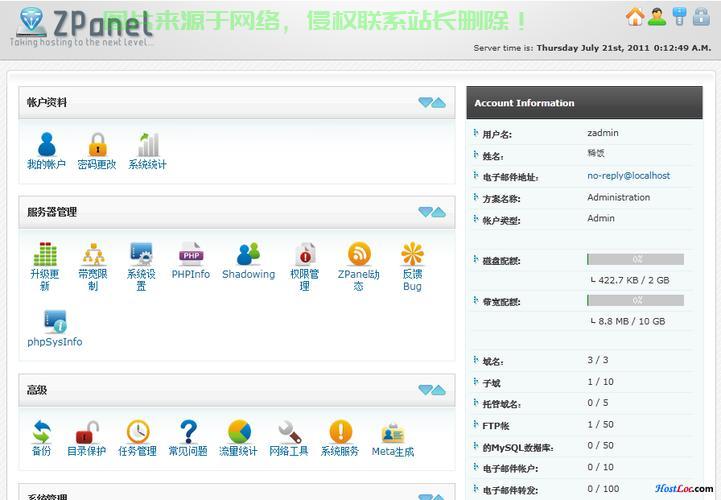The width and height of the screenshot is (721, 500).
Task: Collapse the 服务器管理 section with up arrow
Action: point(439,212)
